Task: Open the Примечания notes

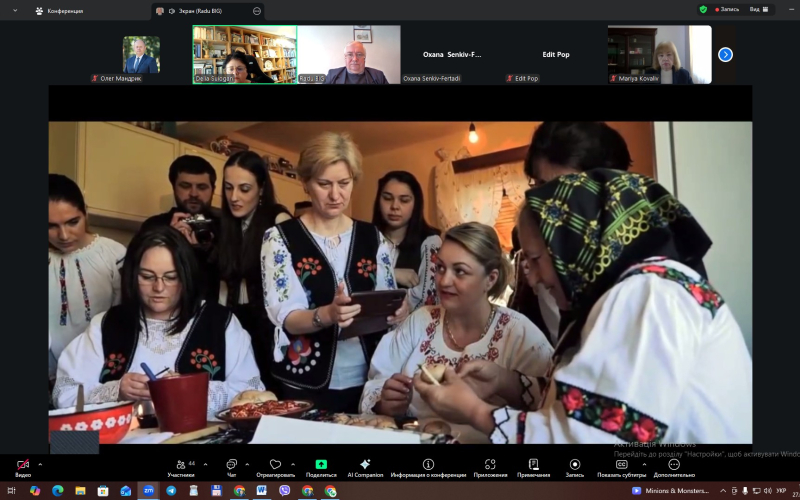Action: [x=533, y=467]
